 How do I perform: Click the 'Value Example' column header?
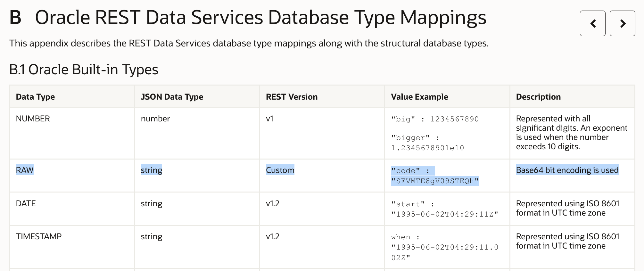tap(419, 97)
